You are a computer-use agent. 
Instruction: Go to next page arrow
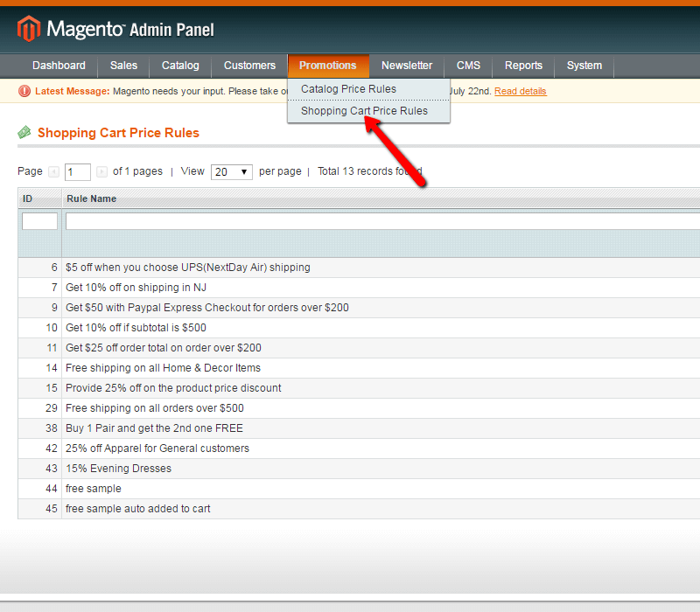[102, 172]
